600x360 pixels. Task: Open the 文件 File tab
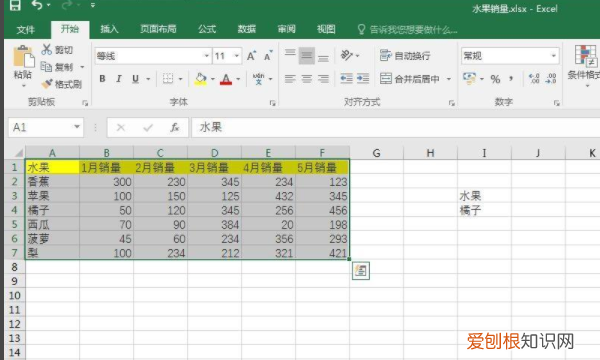coord(26,29)
